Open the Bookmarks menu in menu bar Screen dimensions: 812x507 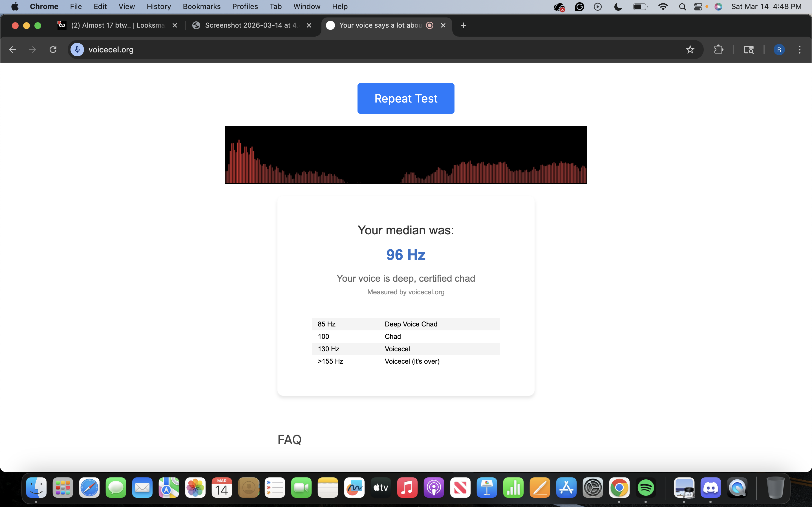pyautogui.click(x=201, y=6)
